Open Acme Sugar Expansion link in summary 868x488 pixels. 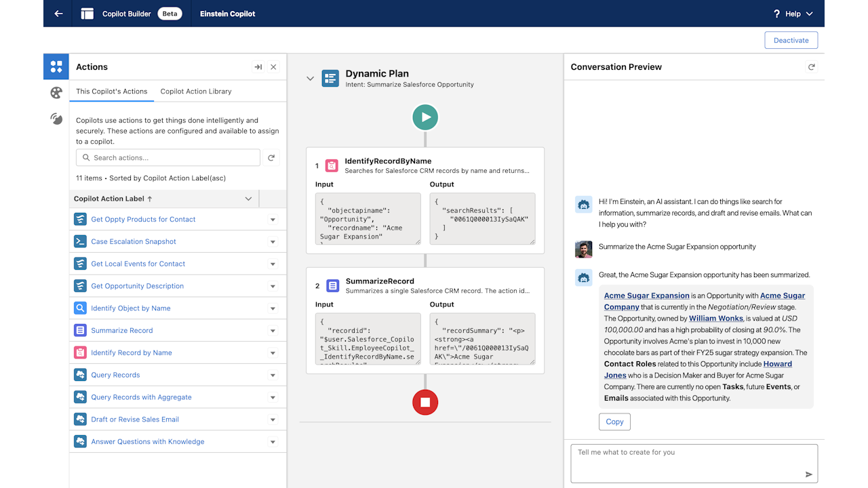(x=647, y=296)
